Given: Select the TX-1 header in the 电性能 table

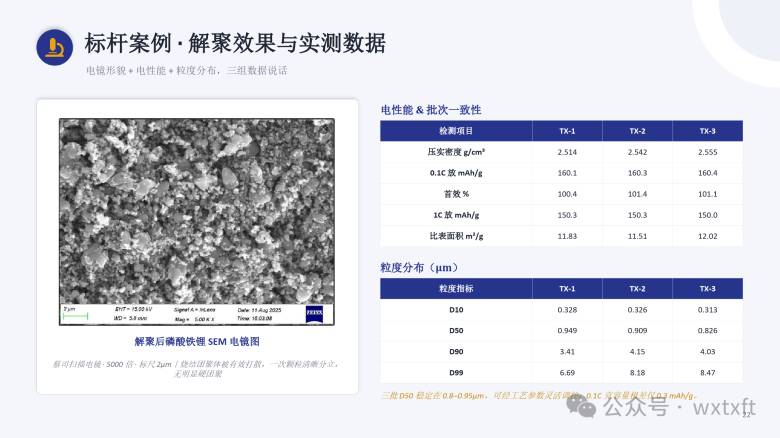Looking at the screenshot, I should point(567,131).
